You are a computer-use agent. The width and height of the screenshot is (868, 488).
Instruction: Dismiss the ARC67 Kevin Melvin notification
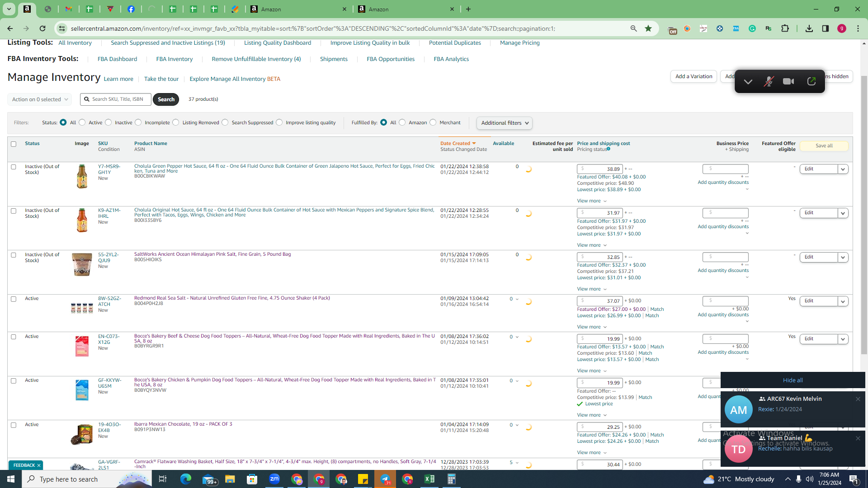click(x=858, y=399)
